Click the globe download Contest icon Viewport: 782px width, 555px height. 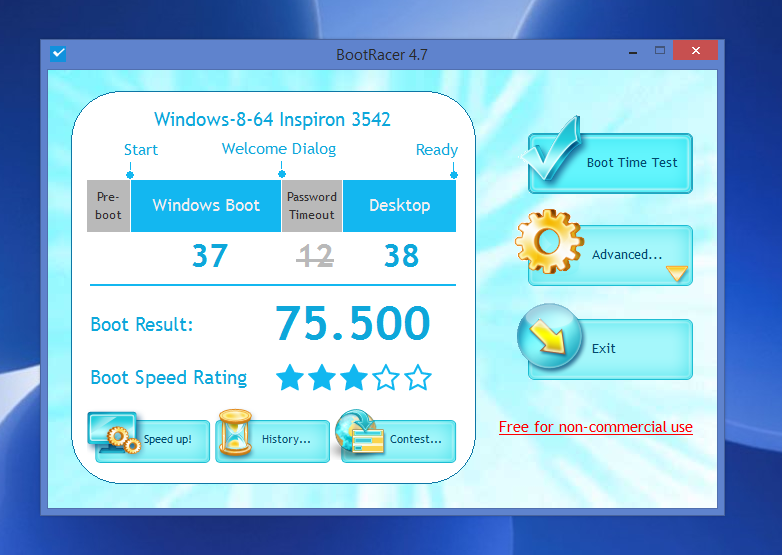pos(359,432)
